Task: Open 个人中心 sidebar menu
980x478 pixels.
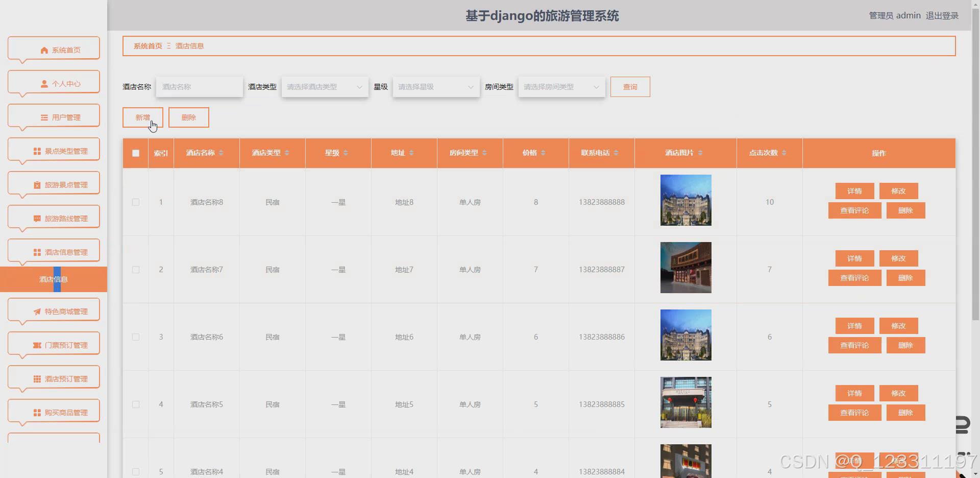Action: 54,83
